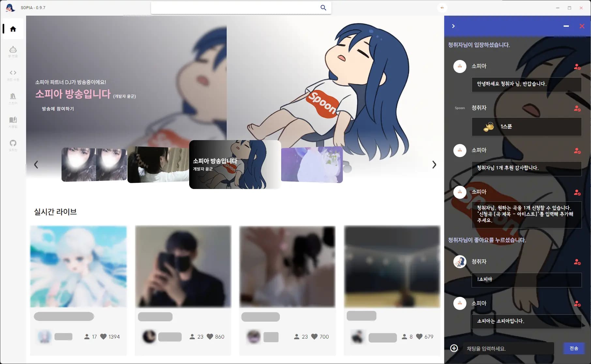591x364 pixels.
Task: Open the live broadcast with 1394 likes
Action: click(x=78, y=267)
